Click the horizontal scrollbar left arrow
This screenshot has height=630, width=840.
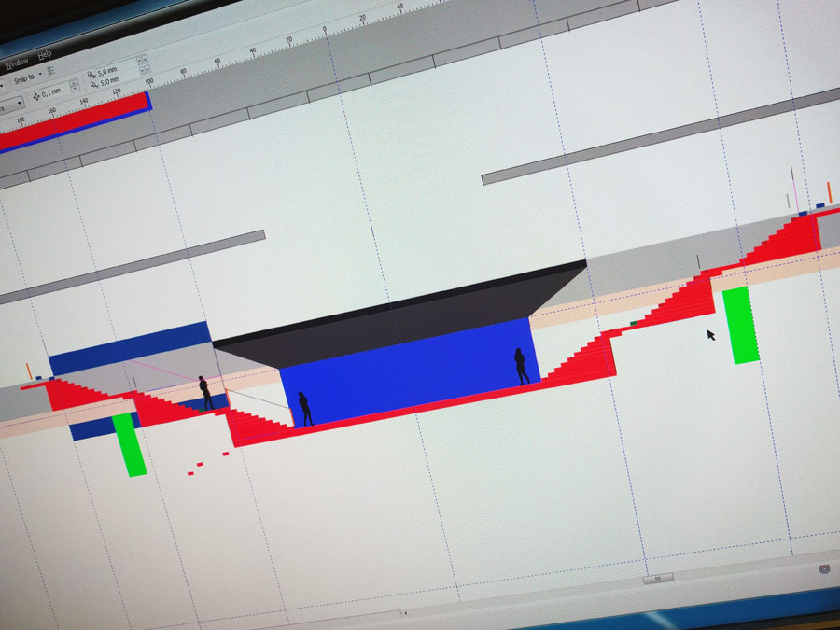[x=405, y=613]
